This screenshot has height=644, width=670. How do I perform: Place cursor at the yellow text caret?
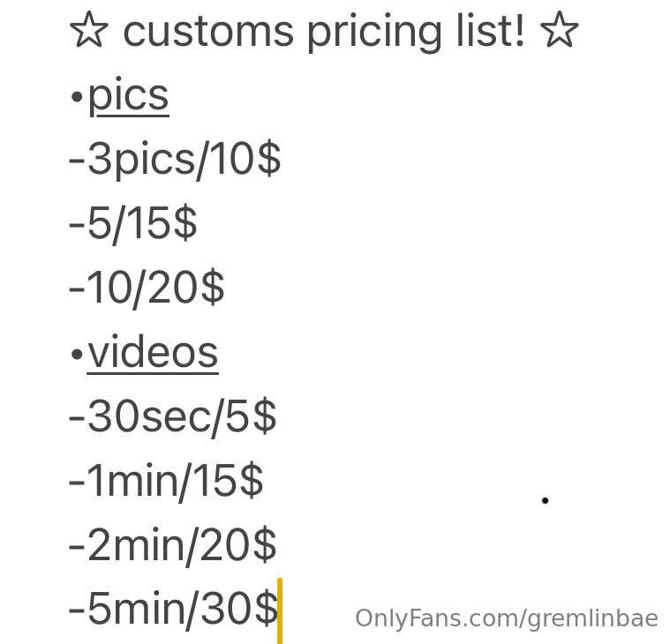point(280,610)
